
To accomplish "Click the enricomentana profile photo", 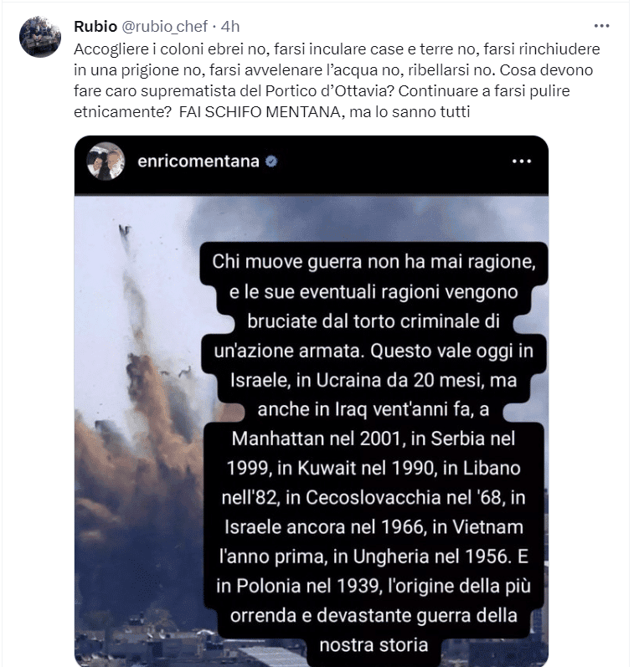I will (106, 162).
